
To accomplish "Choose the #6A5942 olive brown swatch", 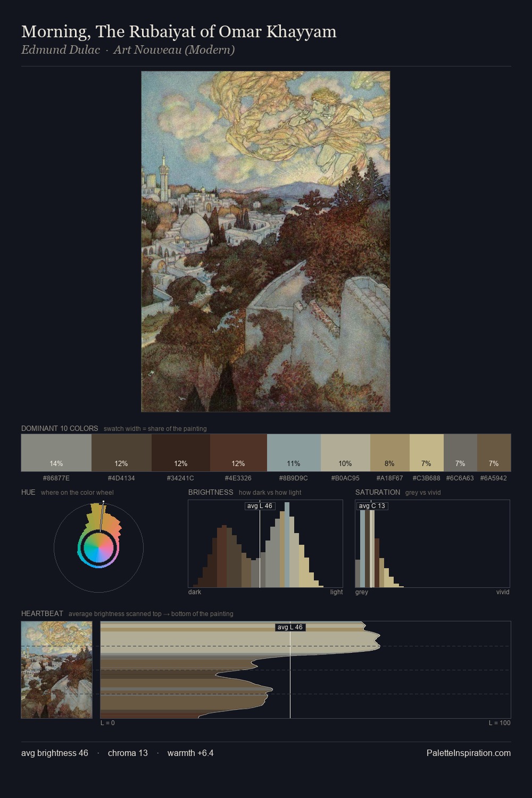I will (494, 453).
